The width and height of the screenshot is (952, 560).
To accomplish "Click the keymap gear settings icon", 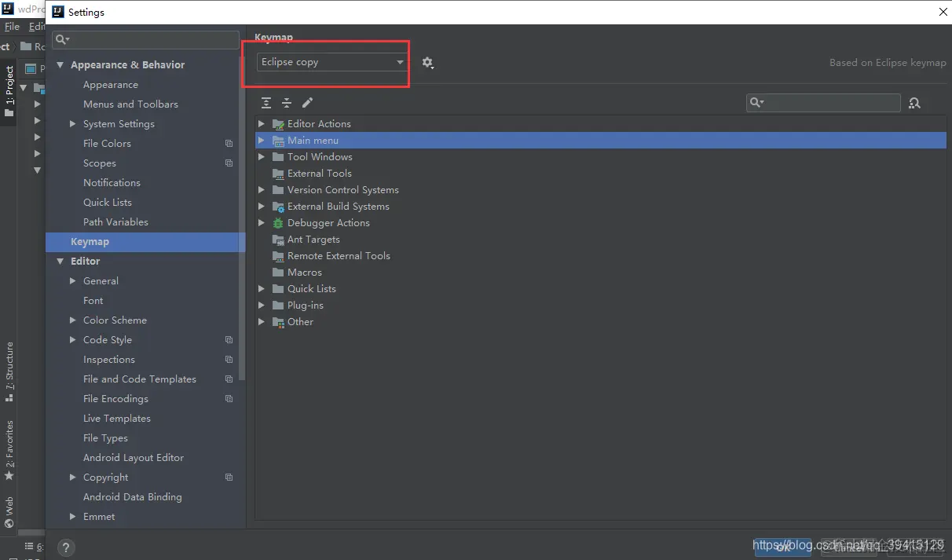I will [x=427, y=62].
